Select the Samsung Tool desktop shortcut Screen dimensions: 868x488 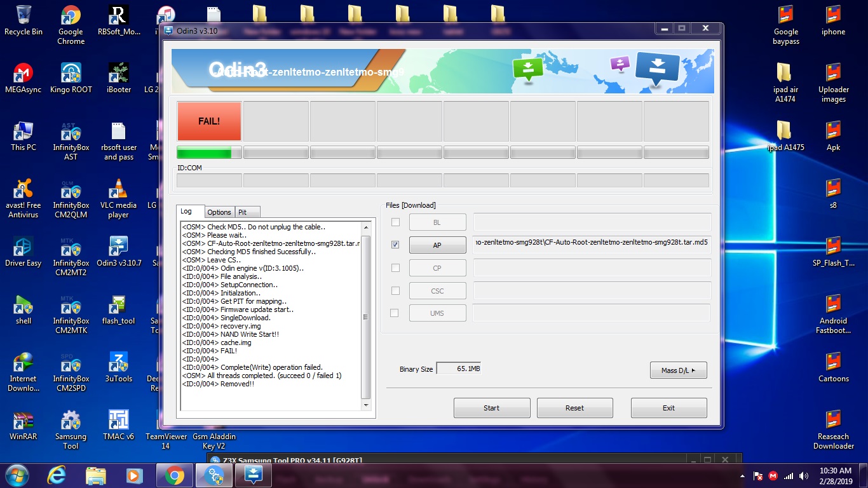[71, 430]
